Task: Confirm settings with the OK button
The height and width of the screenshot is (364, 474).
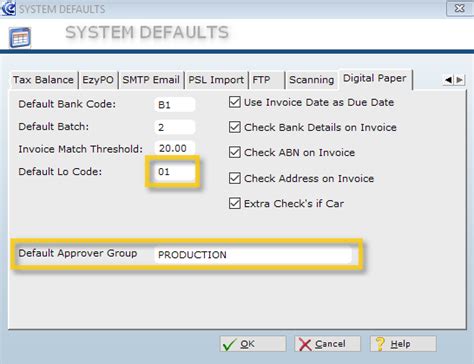Action: [x=253, y=344]
